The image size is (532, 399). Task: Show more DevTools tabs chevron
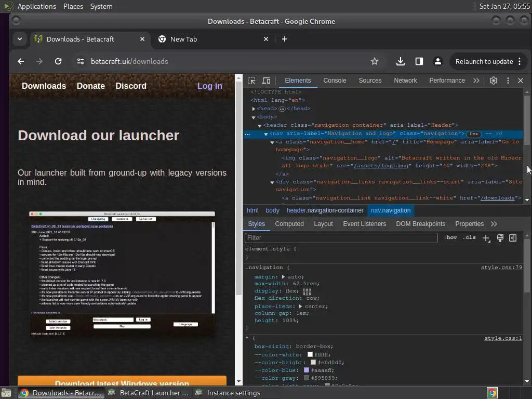click(476, 81)
